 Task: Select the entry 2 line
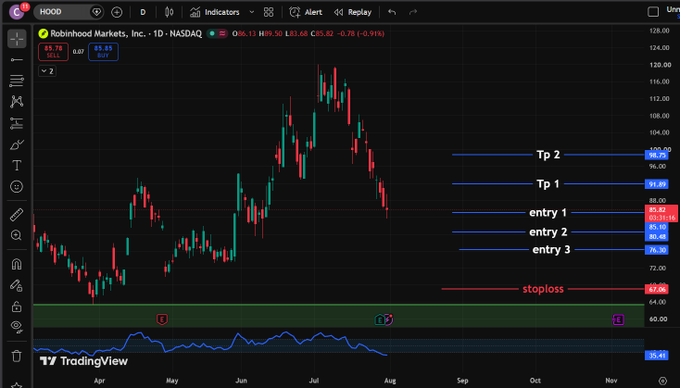pyautogui.click(x=548, y=232)
